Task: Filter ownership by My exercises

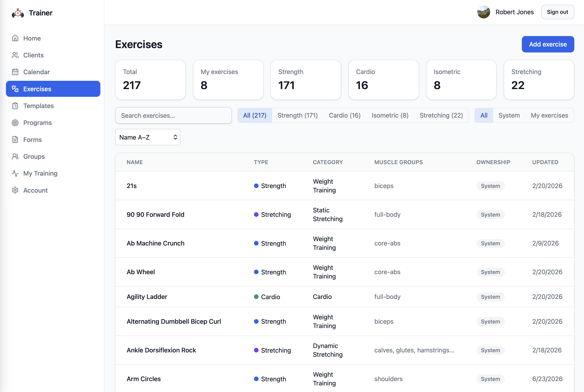Action: (549, 115)
